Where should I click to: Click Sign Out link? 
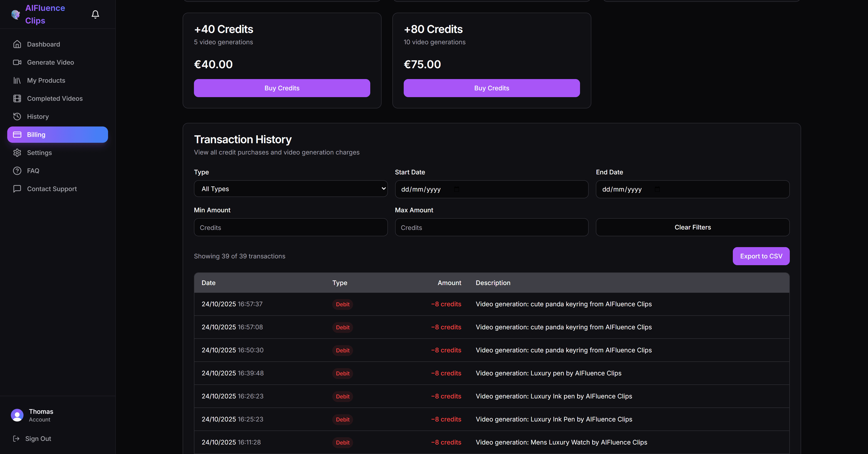click(x=38, y=438)
